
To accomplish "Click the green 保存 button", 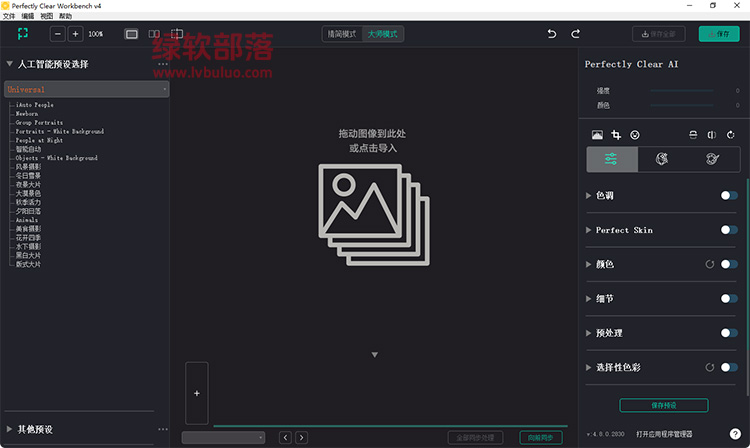I will tap(719, 34).
